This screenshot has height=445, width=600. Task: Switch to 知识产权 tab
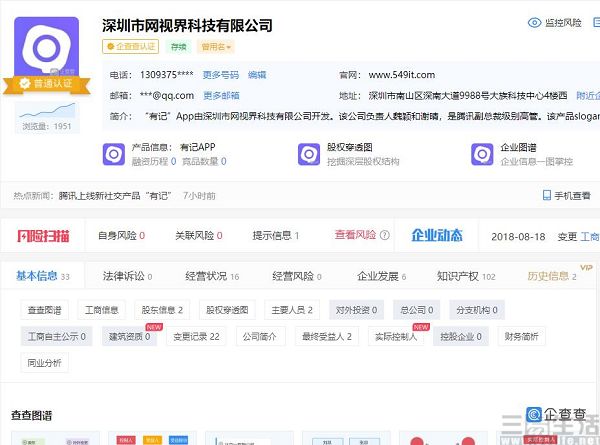(x=466, y=276)
